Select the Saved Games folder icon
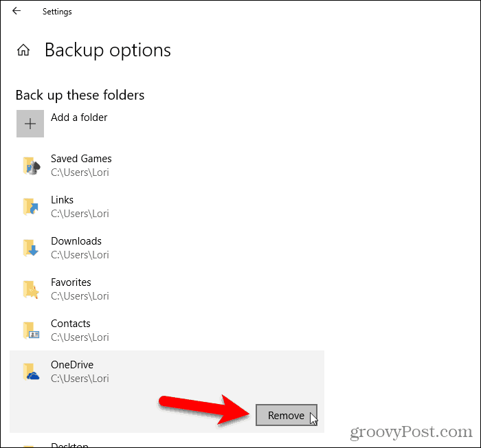The height and width of the screenshot is (448, 481). (32, 166)
